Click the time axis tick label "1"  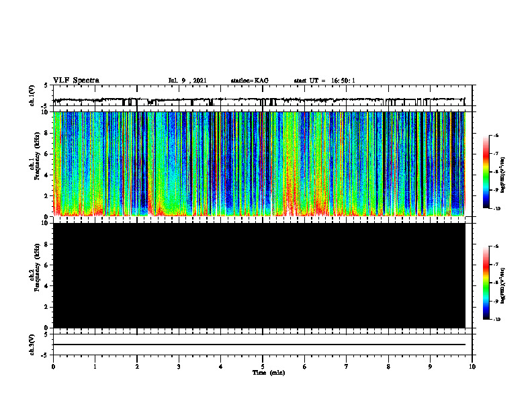coord(95,367)
